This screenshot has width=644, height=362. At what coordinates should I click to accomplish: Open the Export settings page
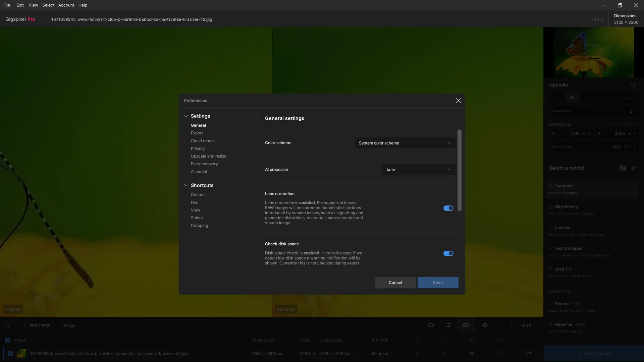click(x=197, y=133)
